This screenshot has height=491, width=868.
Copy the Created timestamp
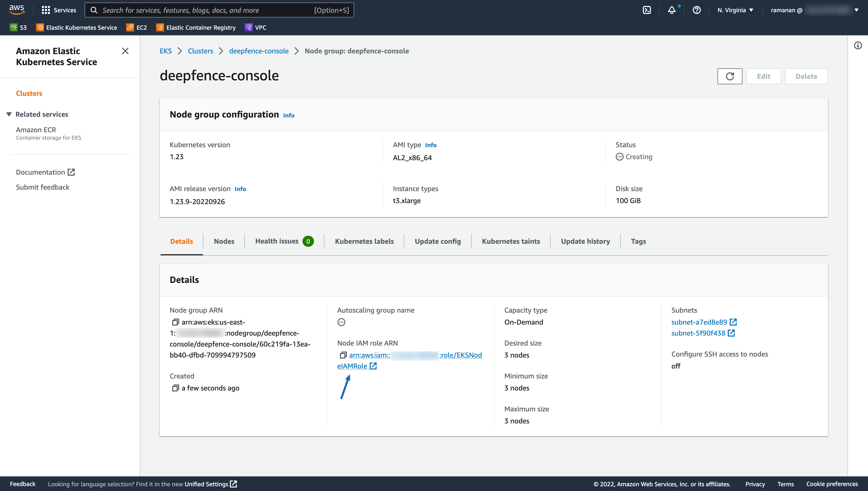pos(175,388)
